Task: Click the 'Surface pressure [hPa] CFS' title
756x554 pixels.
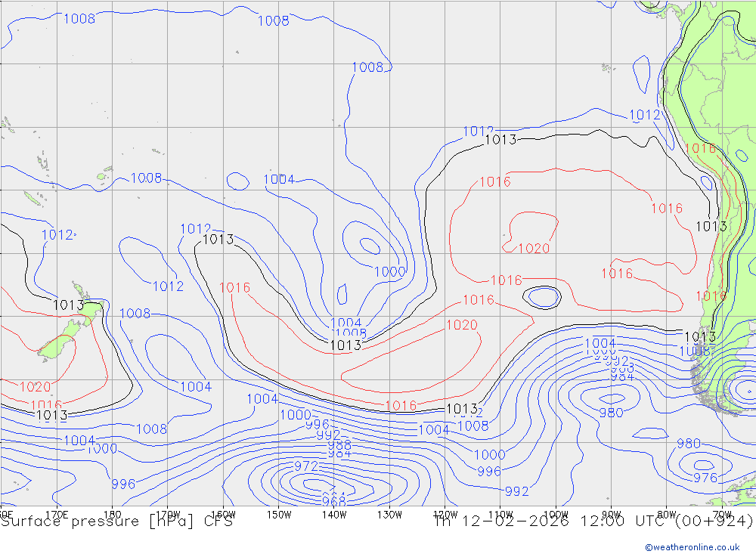Action: point(117,522)
